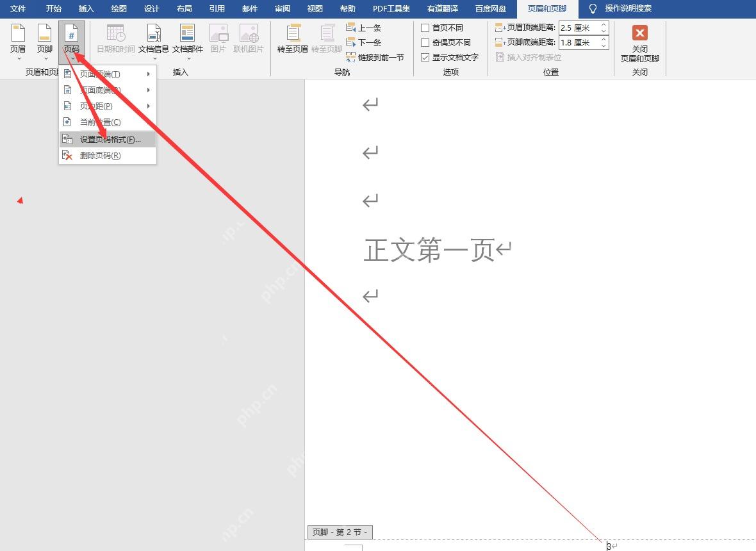Image resolution: width=756 pixels, height=551 pixels.
Task: Open the 设计 tab
Action: pyautogui.click(x=151, y=9)
